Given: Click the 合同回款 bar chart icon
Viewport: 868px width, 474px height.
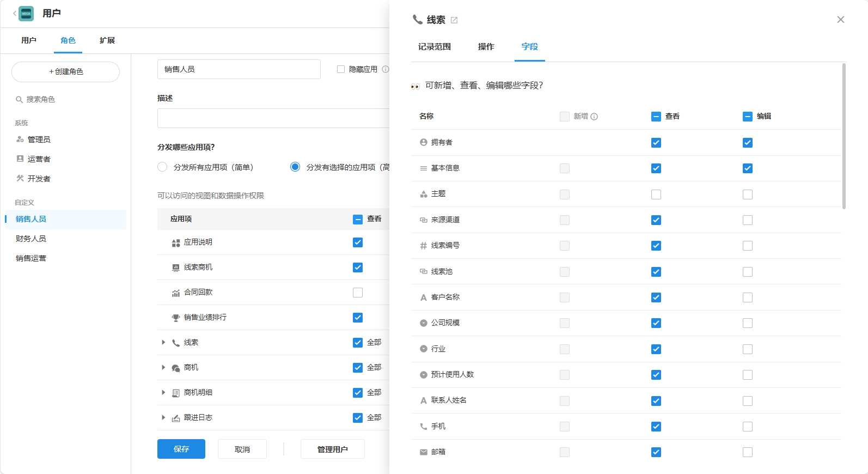Looking at the screenshot, I should [x=176, y=293].
